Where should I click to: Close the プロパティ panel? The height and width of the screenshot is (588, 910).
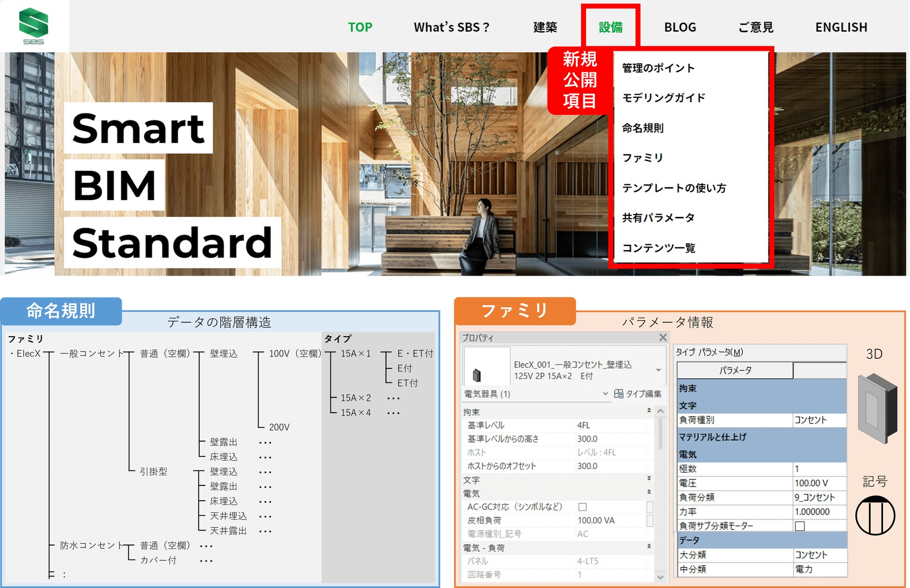coord(663,337)
